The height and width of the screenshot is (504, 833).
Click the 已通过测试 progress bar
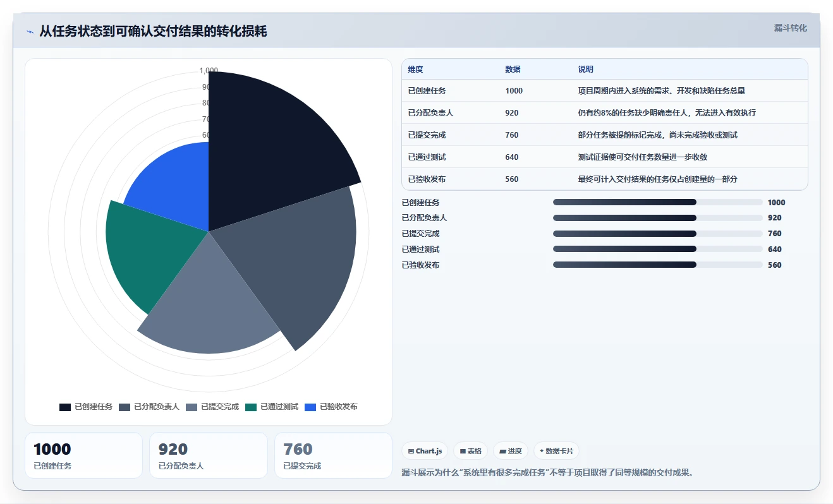click(x=658, y=249)
